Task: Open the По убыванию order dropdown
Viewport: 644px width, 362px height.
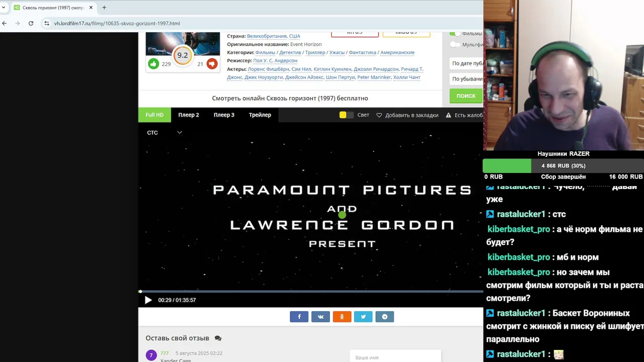Action: click(x=466, y=79)
